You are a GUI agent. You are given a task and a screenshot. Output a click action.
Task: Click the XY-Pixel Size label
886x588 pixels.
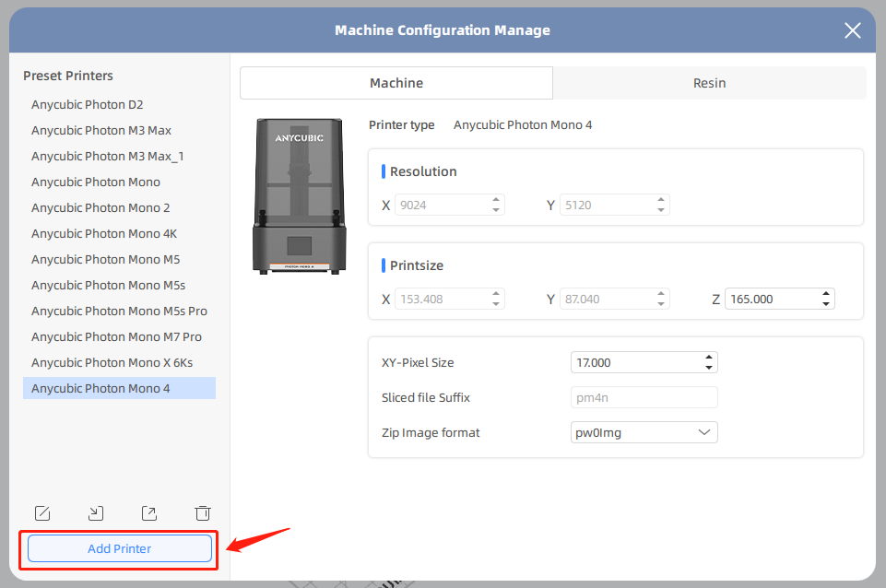tap(418, 362)
